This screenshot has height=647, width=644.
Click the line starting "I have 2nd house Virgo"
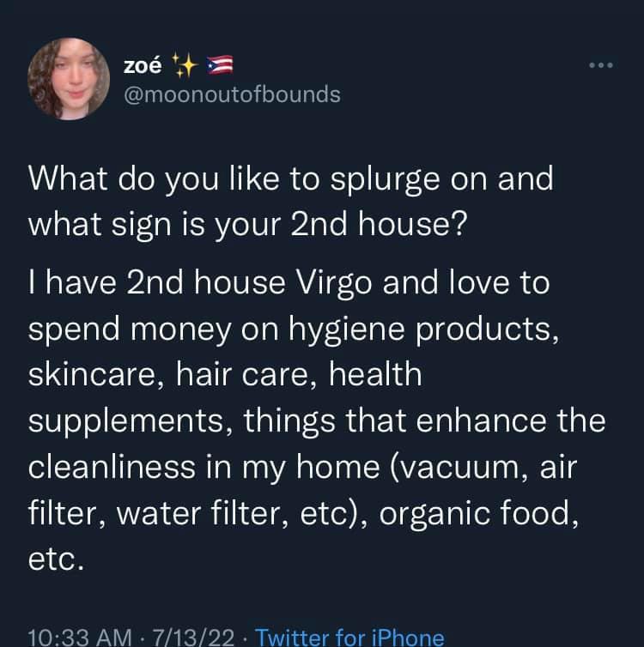[289, 284]
